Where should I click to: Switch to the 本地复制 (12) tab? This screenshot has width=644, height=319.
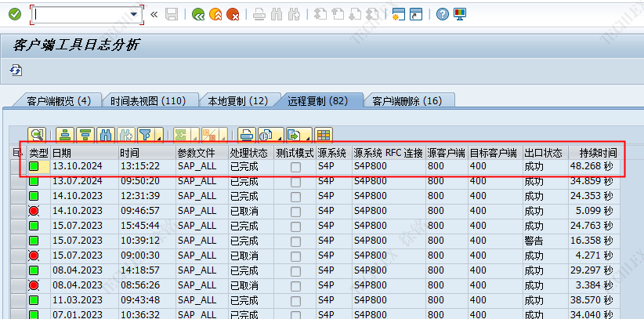coord(237,101)
